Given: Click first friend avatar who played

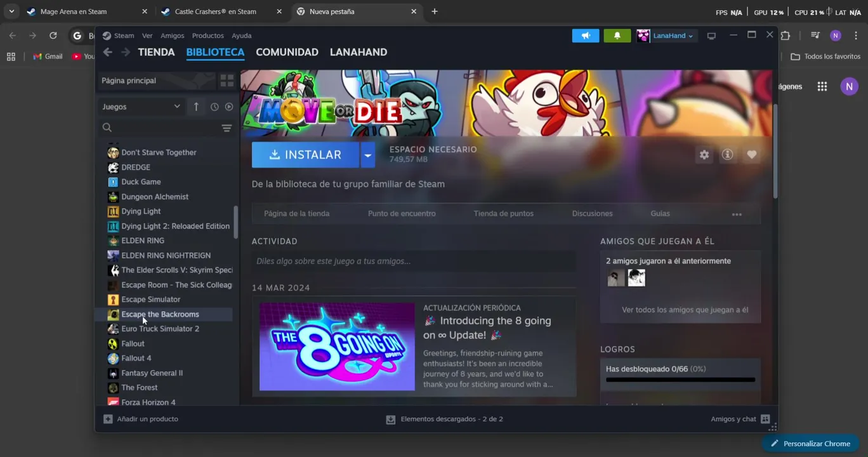Looking at the screenshot, I should pyautogui.click(x=615, y=278).
